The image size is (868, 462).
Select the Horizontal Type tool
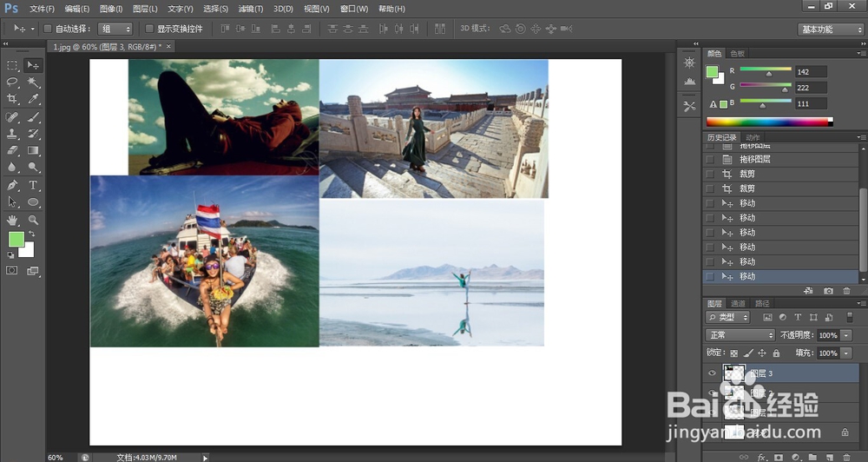pyautogui.click(x=33, y=185)
